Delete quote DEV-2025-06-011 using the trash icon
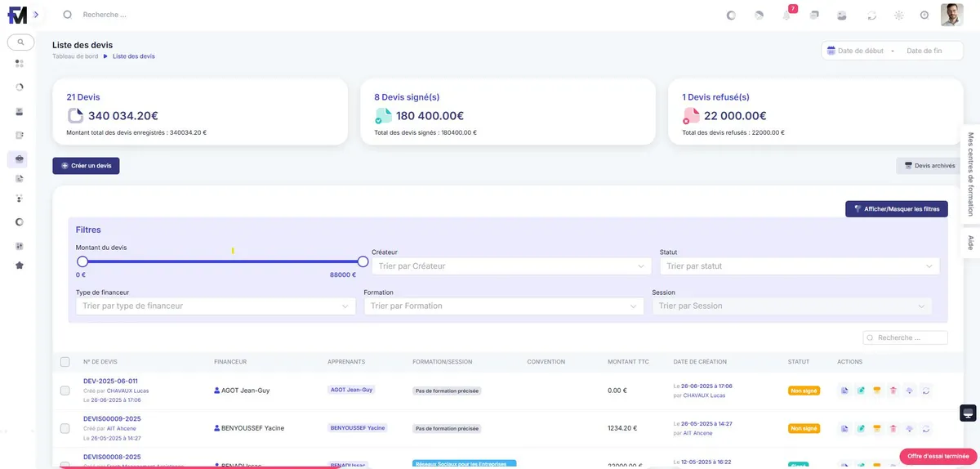Image resolution: width=980 pixels, height=469 pixels. [893, 391]
